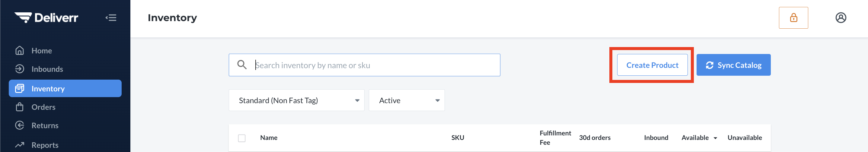Click the Returns back-arrow icon
Screen dimensions: 868x152
click(x=20, y=125)
